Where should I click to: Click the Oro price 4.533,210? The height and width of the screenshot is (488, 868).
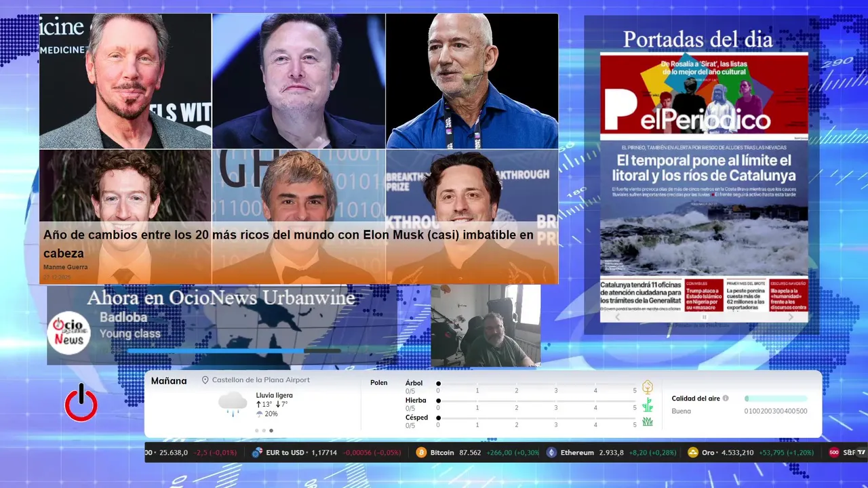pyautogui.click(x=737, y=452)
